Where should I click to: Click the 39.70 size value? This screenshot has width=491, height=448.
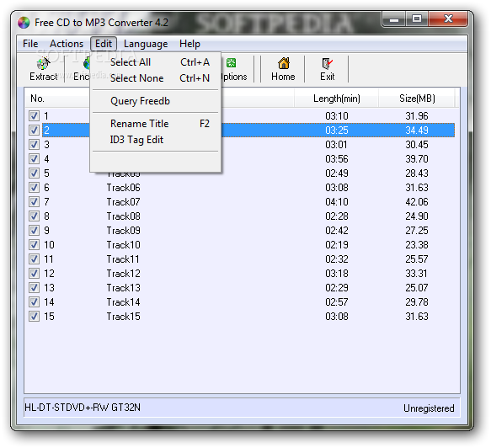417,159
